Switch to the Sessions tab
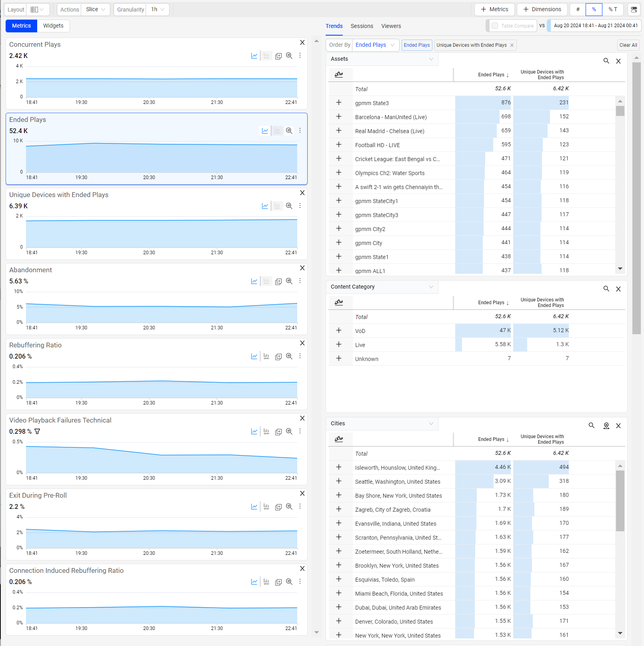Viewport: 644px width, 646px height. pyautogui.click(x=362, y=26)
